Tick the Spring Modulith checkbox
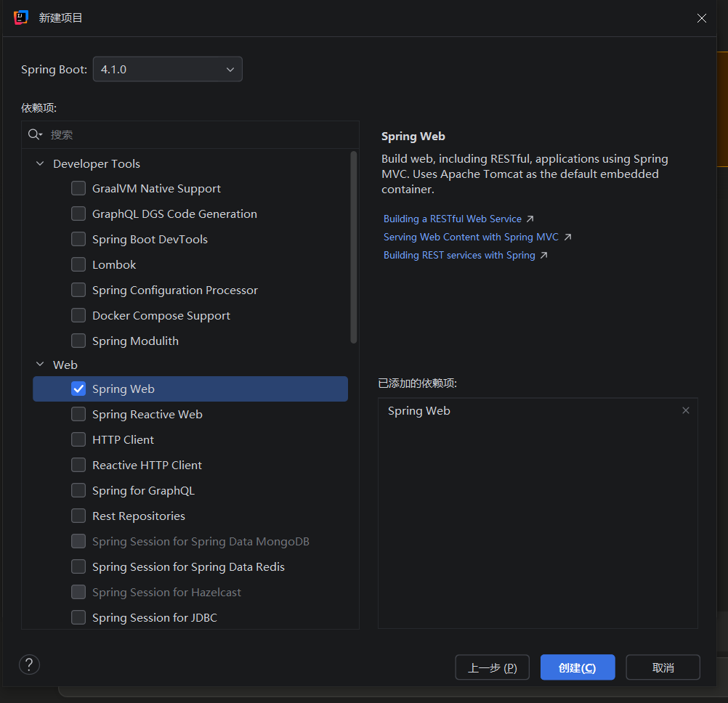The height and width of the screenshot is (703, 728). coord(78,341)
